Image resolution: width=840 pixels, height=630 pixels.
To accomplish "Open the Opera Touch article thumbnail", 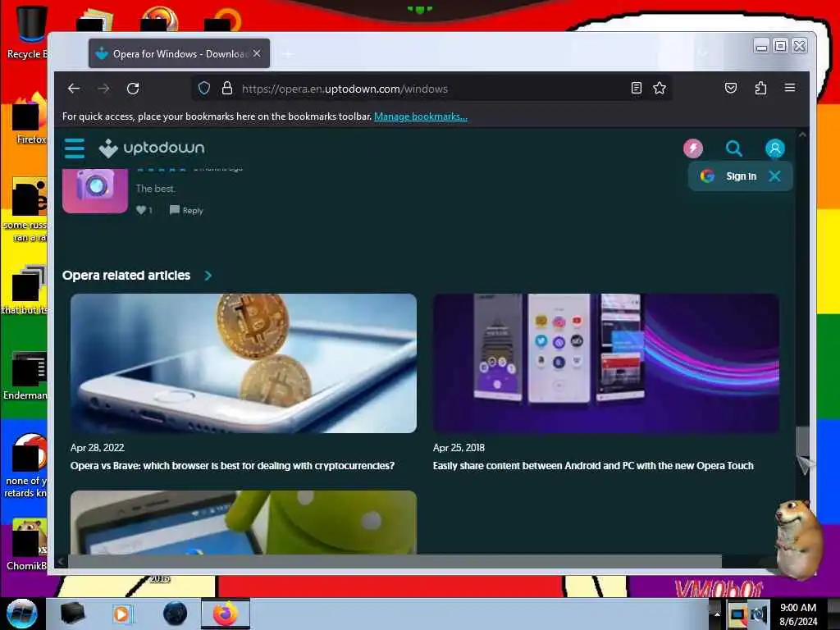I will pos(606,363).
